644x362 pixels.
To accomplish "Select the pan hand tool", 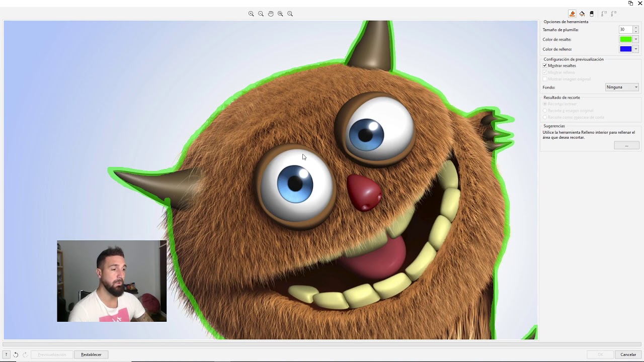I will click(x=271, y=14).
